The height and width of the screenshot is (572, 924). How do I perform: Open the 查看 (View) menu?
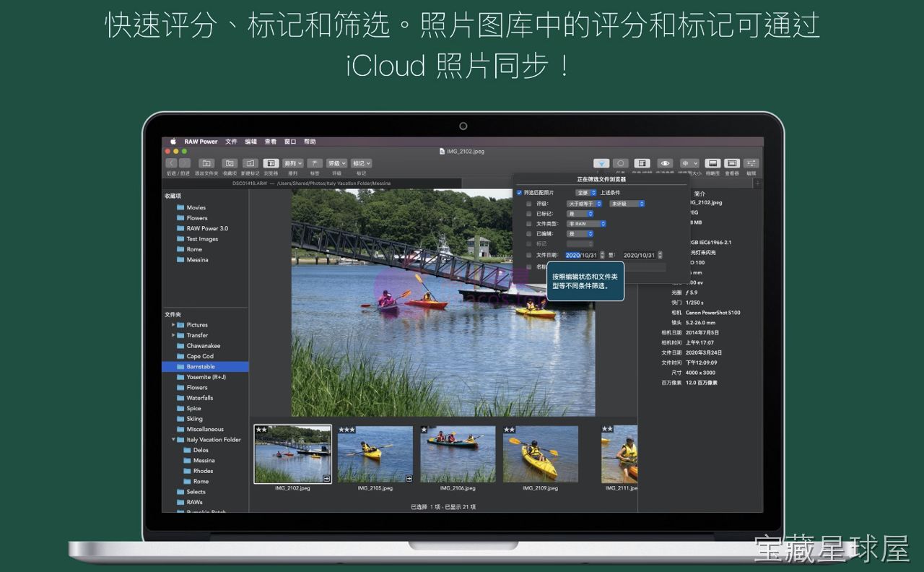[271, 142]
